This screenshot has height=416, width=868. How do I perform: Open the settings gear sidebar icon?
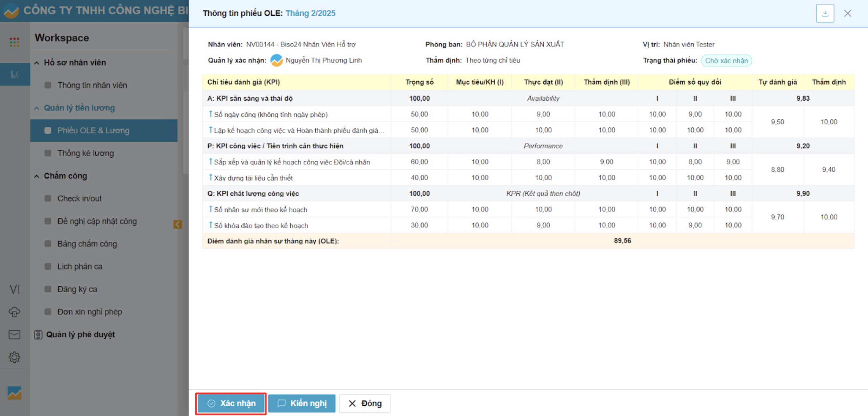(14, 357)
